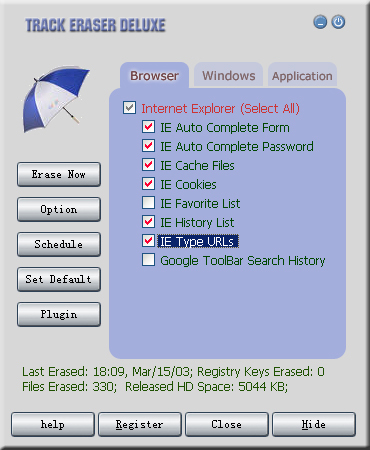Click the Erase Now button

pos(59,174)
